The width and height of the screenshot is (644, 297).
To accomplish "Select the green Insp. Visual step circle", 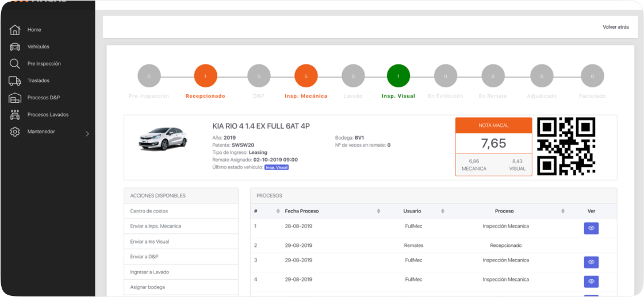I will pos(398,76).
